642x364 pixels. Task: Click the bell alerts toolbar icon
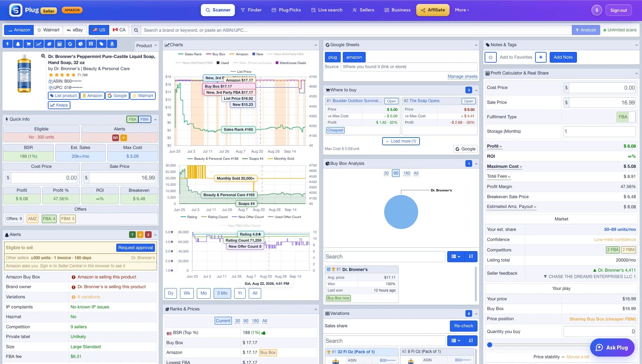tap(18, 44)
